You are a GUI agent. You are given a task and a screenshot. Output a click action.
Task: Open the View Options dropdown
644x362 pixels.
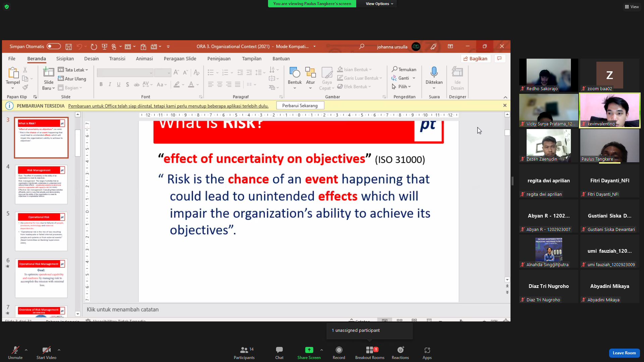pyautogui.click(x=379, y=4)
